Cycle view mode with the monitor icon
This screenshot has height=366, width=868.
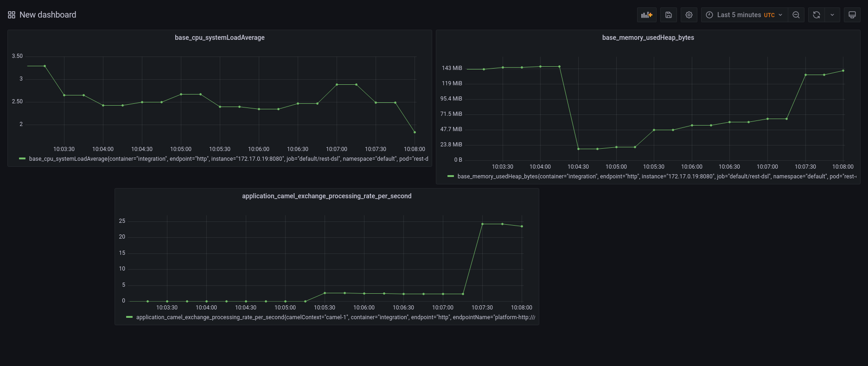(852, 15)
